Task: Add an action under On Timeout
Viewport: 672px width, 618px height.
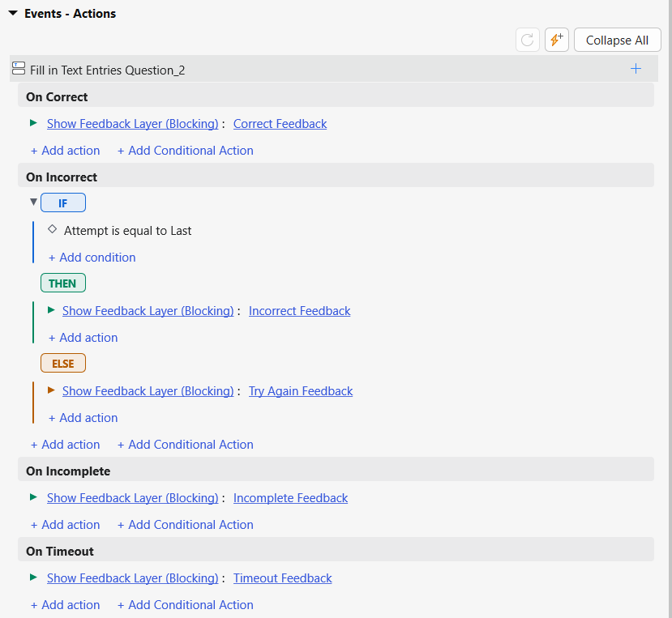Action: 65,605
